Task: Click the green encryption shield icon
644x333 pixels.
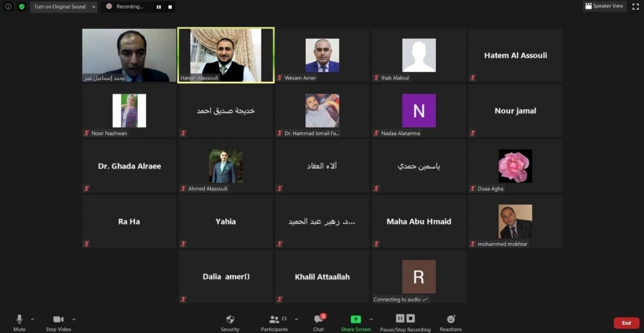Action: point(22,6)
